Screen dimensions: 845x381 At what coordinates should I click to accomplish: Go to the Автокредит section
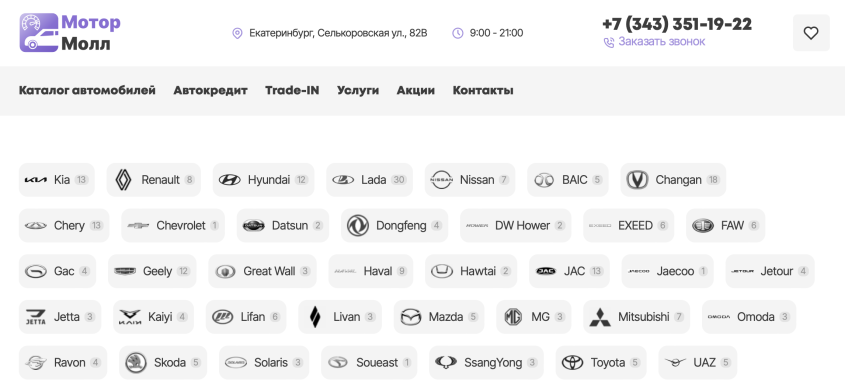point(210,91)
